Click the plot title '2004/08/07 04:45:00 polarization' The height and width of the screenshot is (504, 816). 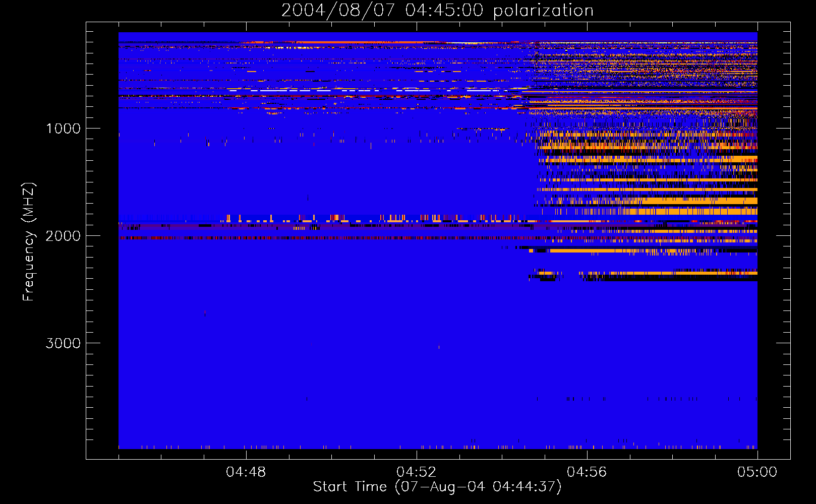coord(437,10)
